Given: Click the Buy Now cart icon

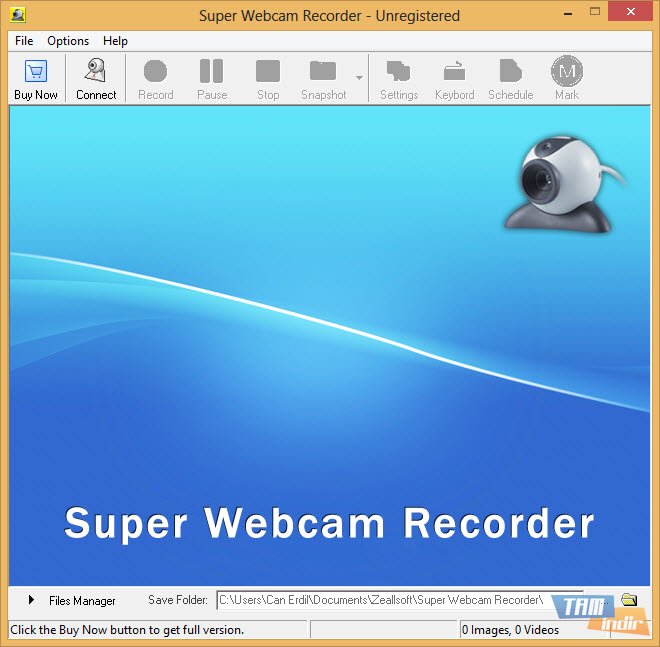Looking at the screenshot, I should coord(36,71).
